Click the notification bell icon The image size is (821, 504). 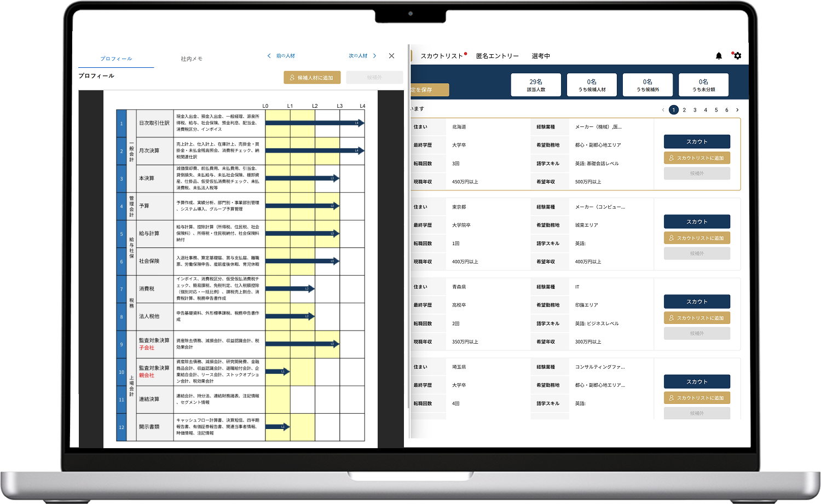[719, 56]
